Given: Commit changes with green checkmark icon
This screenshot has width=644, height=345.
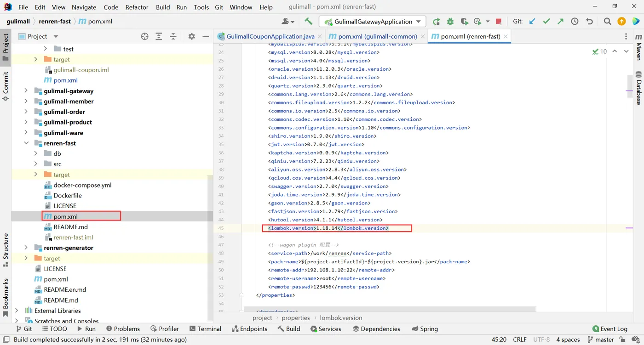Looking at the screenshot, I should click(546, 22).
